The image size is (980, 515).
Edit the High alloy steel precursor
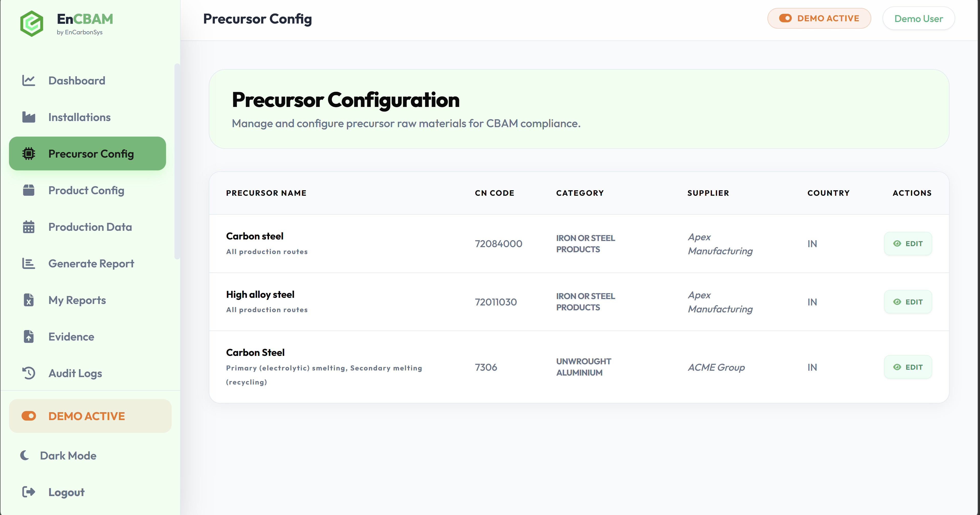coord(908,302)
